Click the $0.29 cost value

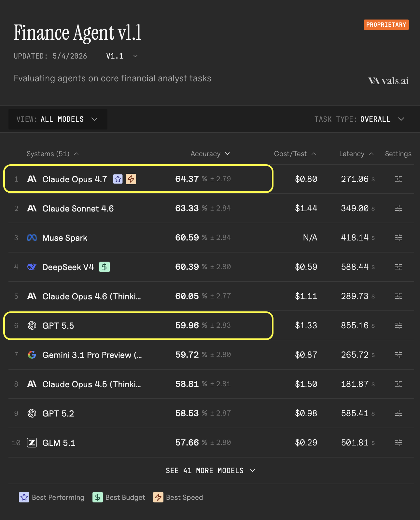click(306, 443)
